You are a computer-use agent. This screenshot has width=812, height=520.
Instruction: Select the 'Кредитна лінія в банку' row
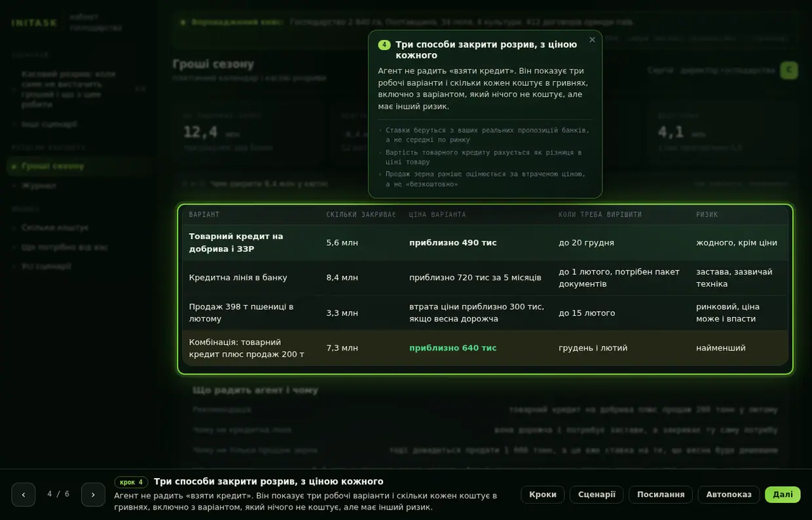[485, 278]
